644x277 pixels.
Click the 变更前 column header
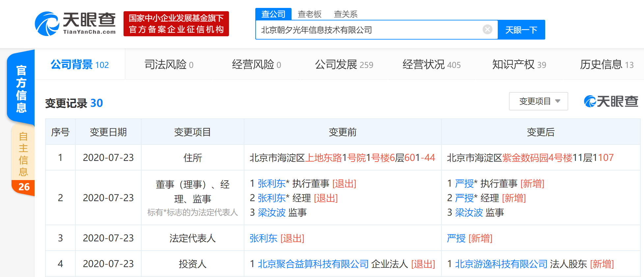coord(343,132)
